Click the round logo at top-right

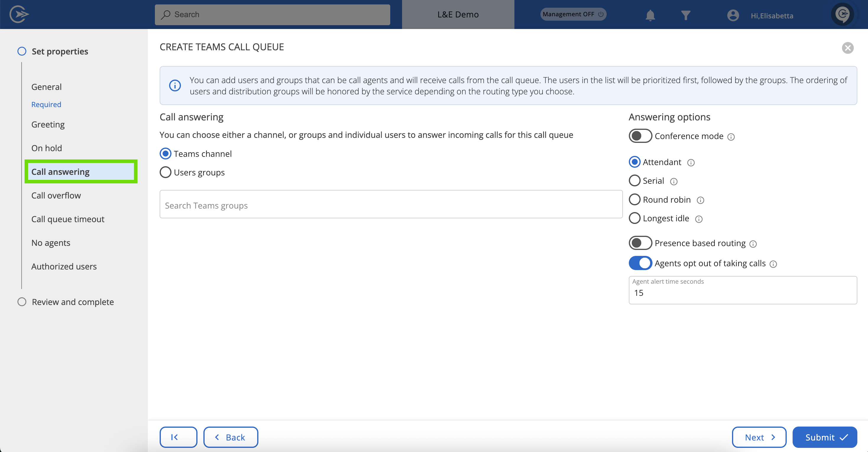[x=842, y=14]
